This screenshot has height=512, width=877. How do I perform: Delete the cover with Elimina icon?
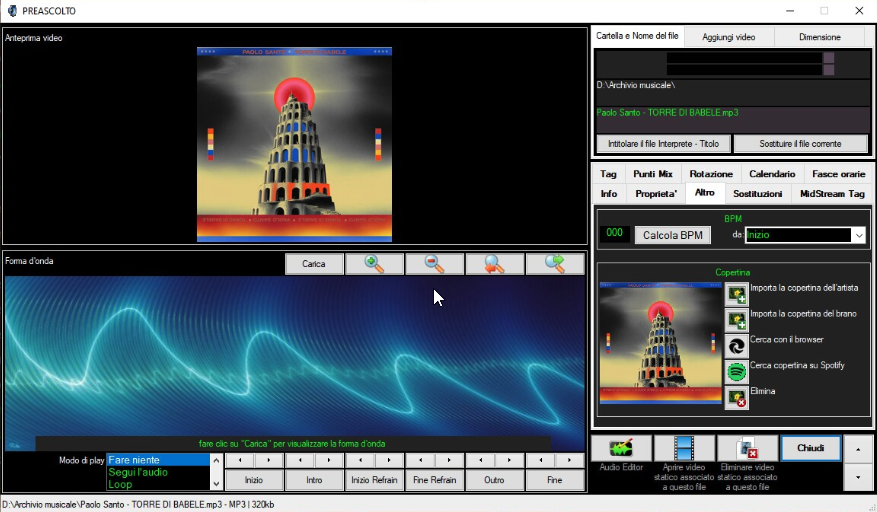click(737, 397)
